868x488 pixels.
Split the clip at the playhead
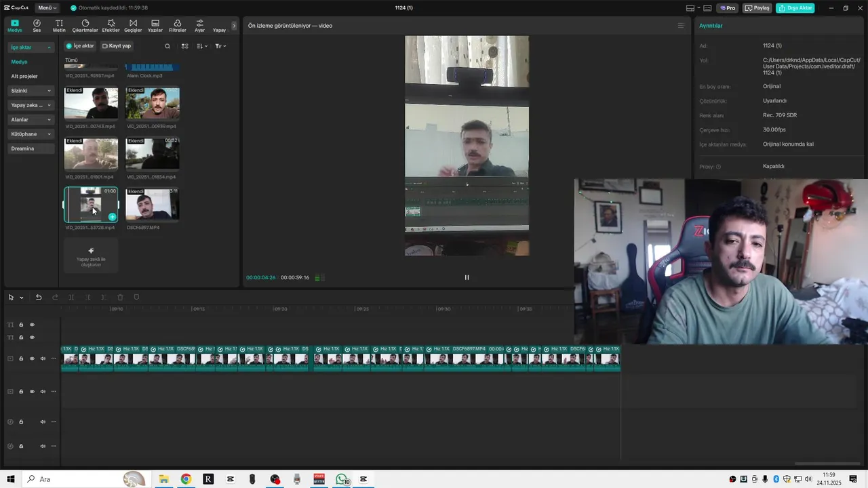click(71, 298)
